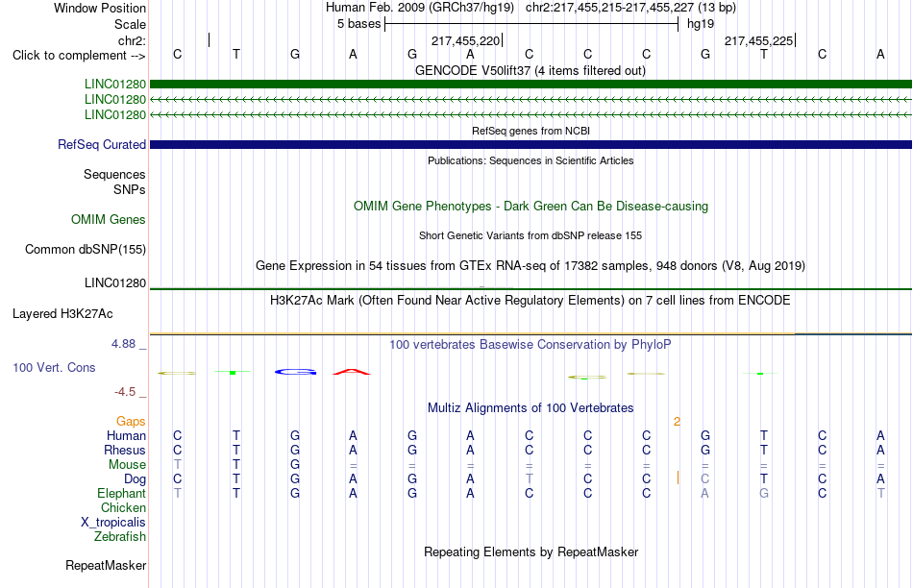Click the -4.5 PhyloP lower scale value
Screen dimensions: 913x588
click(125, 392)
